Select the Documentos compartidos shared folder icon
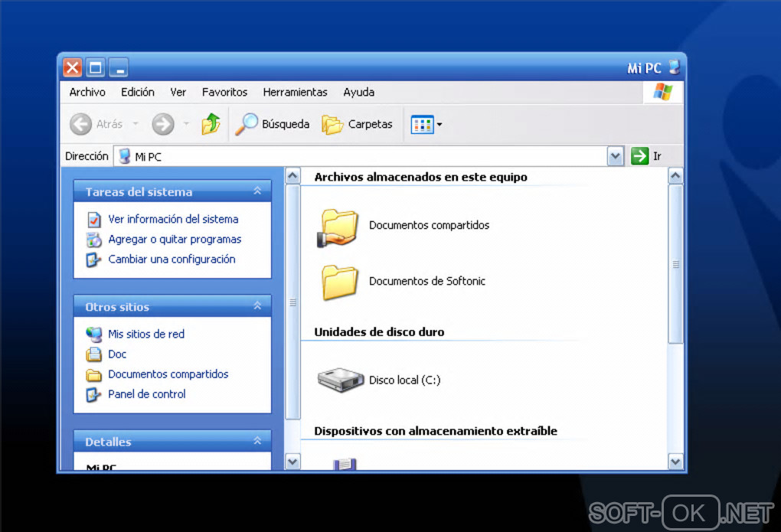 [338, 228]
